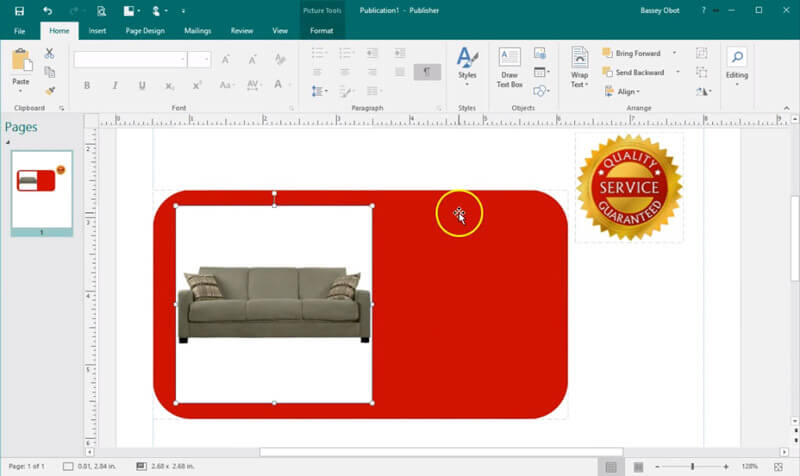Switch to the Picture Tools Format tab

tap(321, 31)
